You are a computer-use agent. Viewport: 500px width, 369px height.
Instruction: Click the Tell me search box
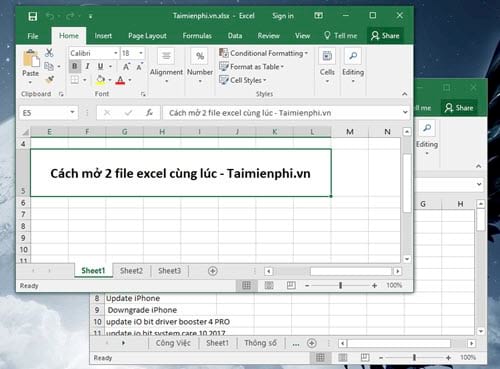(341, 36)
